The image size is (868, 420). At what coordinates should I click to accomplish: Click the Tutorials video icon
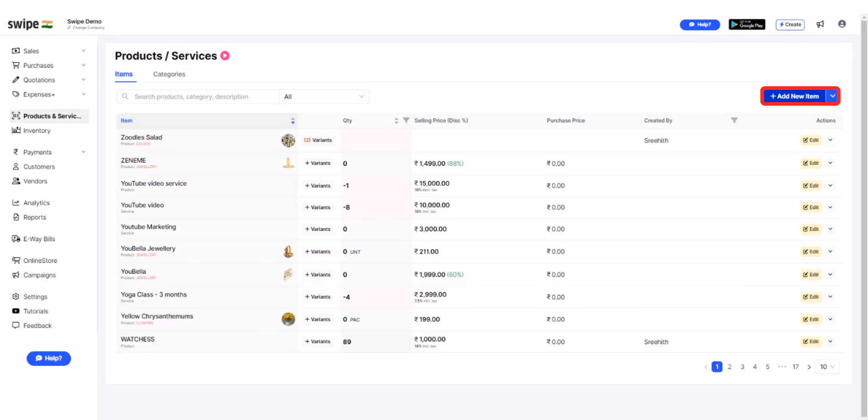point(16,311)
